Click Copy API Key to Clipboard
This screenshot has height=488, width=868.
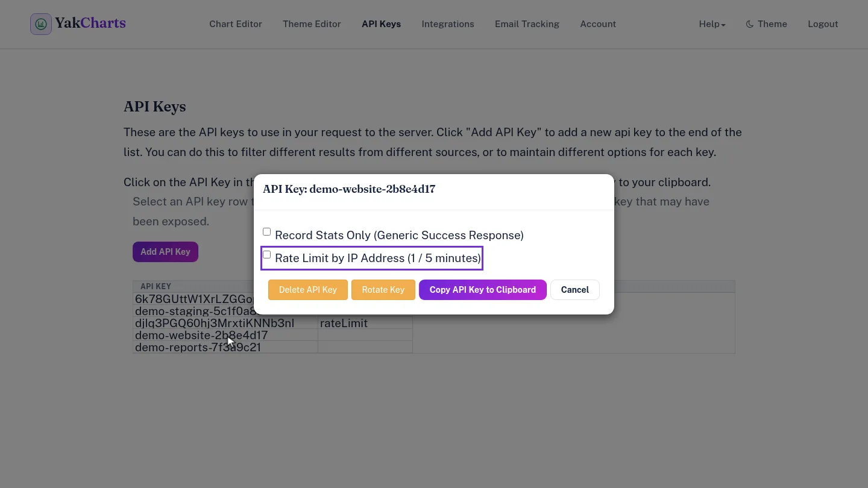tap(483, 290)
